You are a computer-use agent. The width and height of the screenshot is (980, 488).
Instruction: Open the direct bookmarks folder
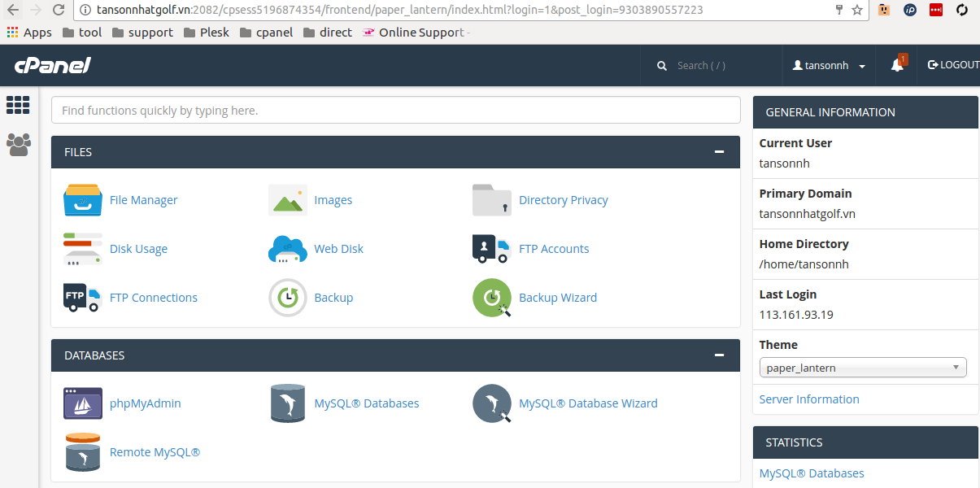pos(327,33)
